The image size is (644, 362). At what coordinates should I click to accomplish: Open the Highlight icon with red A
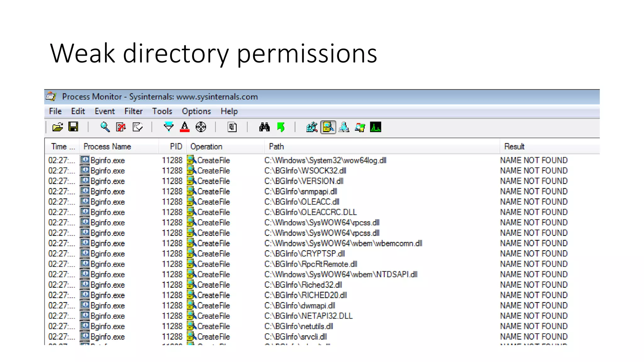(185, 127)
